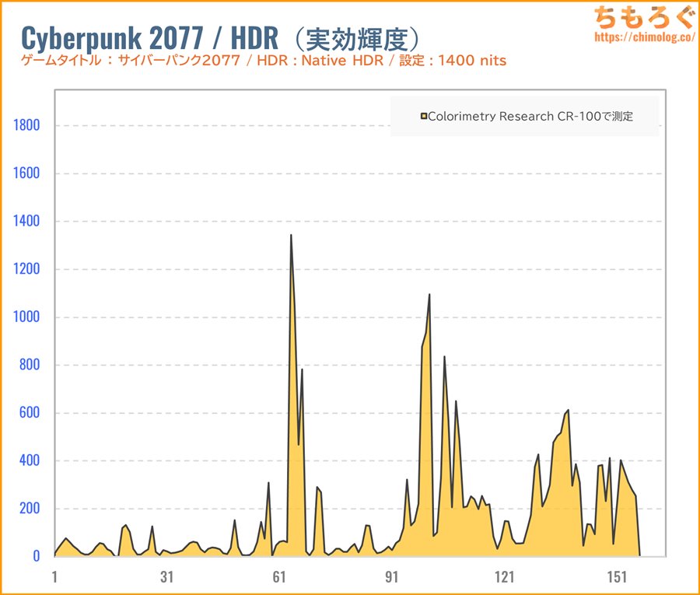
Task: Click y-axis label 200
Action: tap(30, 509)
